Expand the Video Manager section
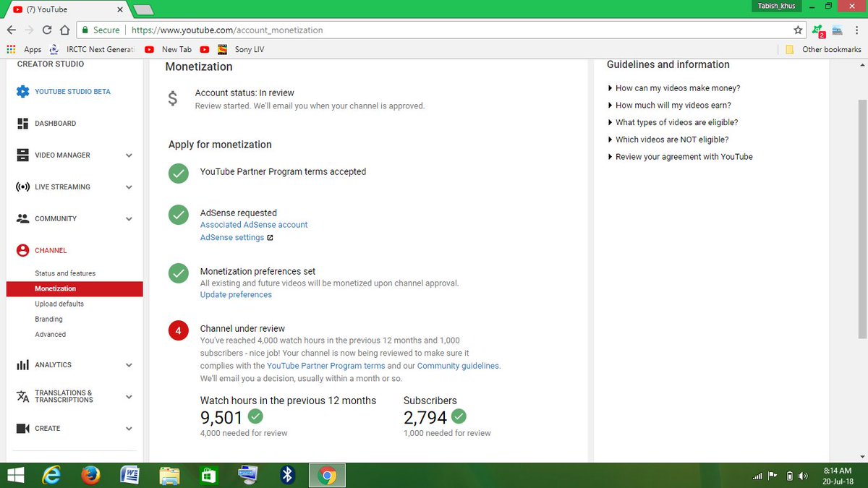Screen dimensions: 868x488 pos(129,155)
